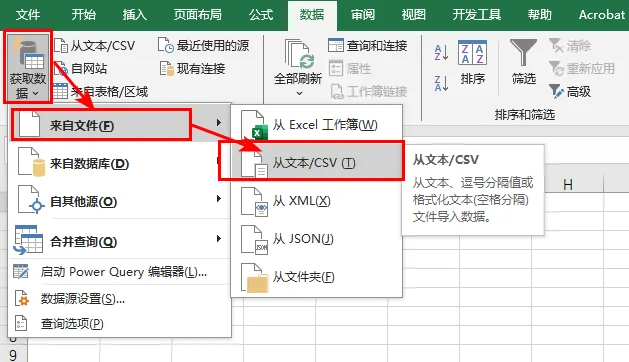Switch to the 插入 tab
This screenshot has height=362, width=629.
pos(135,15)
